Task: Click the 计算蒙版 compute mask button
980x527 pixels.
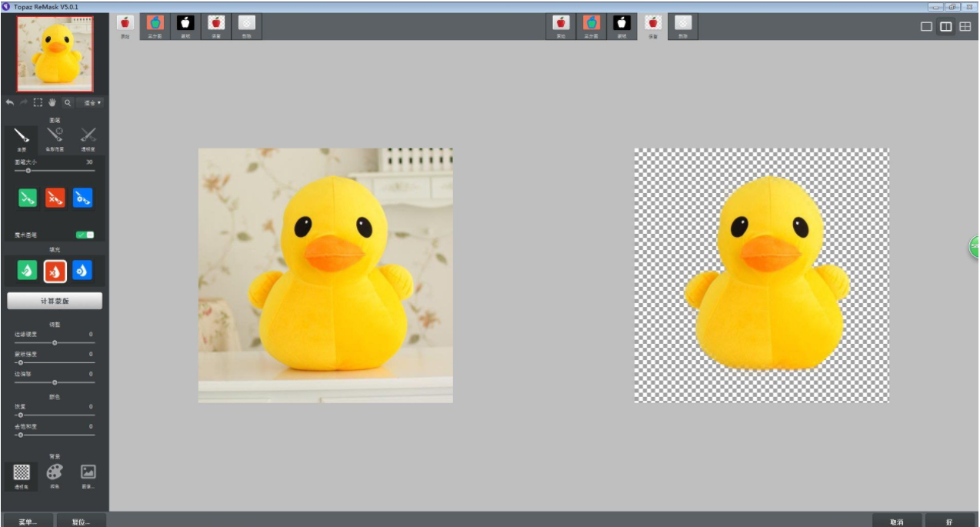Action: (55, 300)
